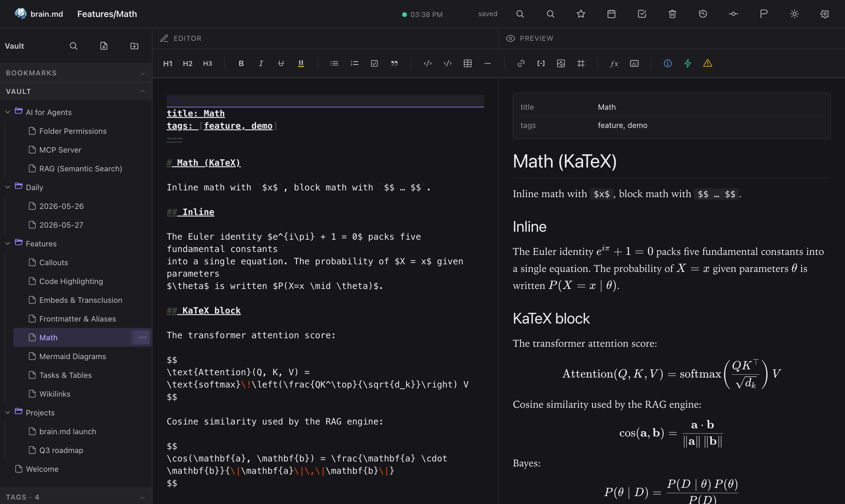Create a new folder in Vault
The image size is (845, 504).
134,46
